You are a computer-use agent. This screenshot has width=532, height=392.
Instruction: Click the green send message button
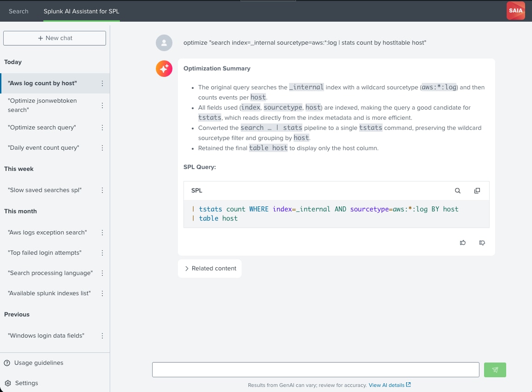(x=495, y=370)
